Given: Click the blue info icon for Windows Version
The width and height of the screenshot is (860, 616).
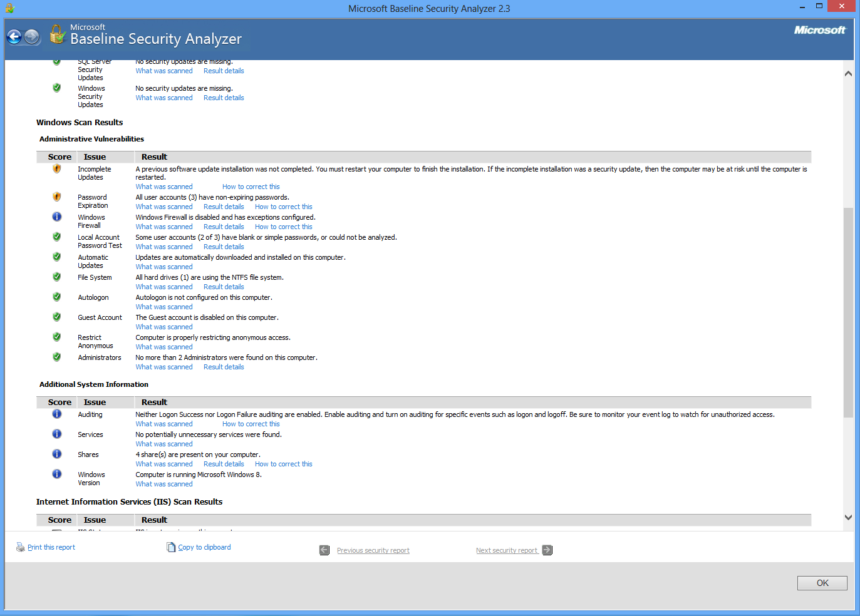Looking at the screenshot, I should point(57,474).
